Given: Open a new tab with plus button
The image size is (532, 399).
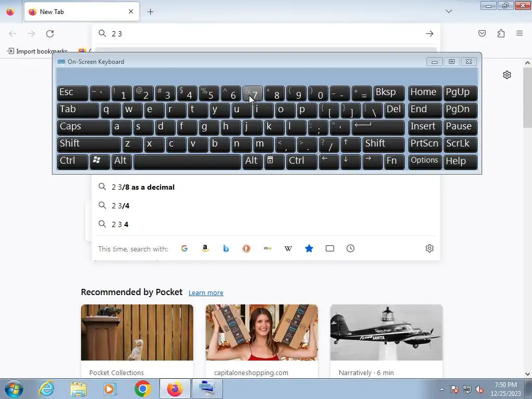Looking at the screenshot, I should point(150,12).
